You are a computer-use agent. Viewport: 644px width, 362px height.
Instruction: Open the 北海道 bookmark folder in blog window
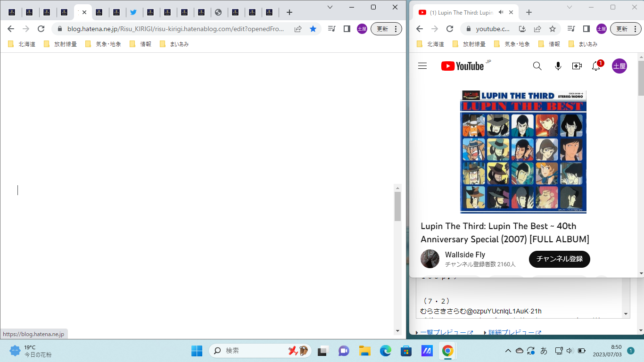22,44
